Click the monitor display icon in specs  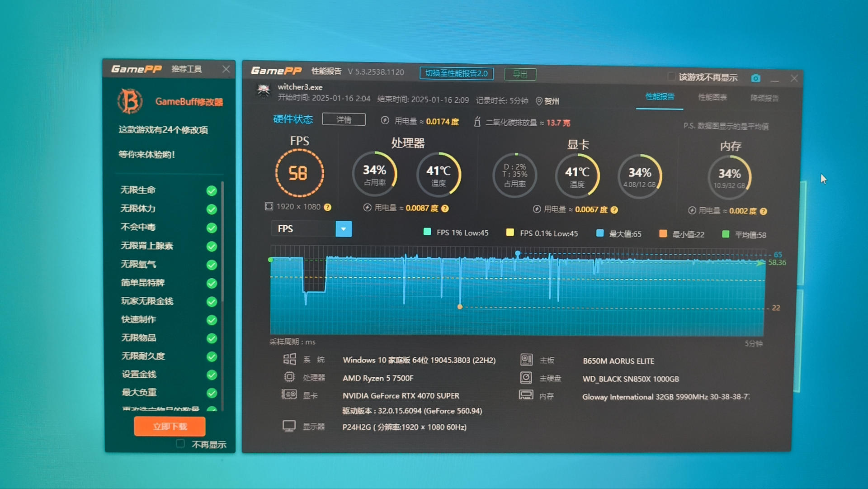289,426
